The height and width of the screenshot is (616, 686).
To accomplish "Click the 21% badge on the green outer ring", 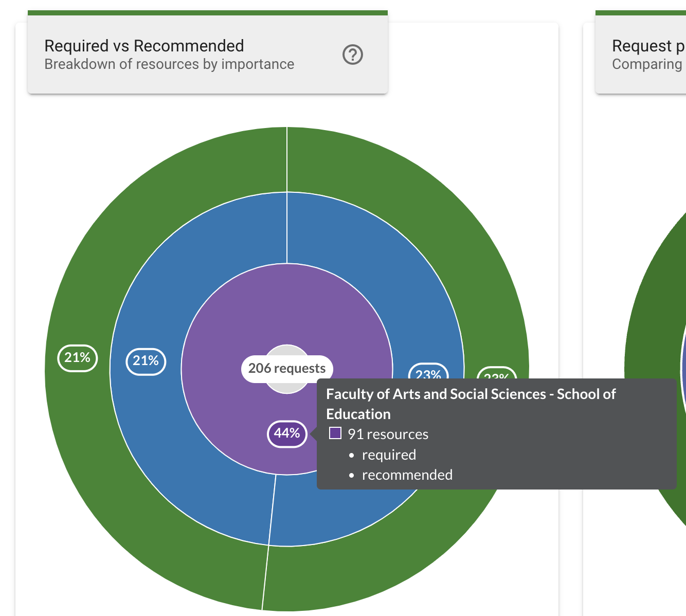I will click(x=77, y=357).
